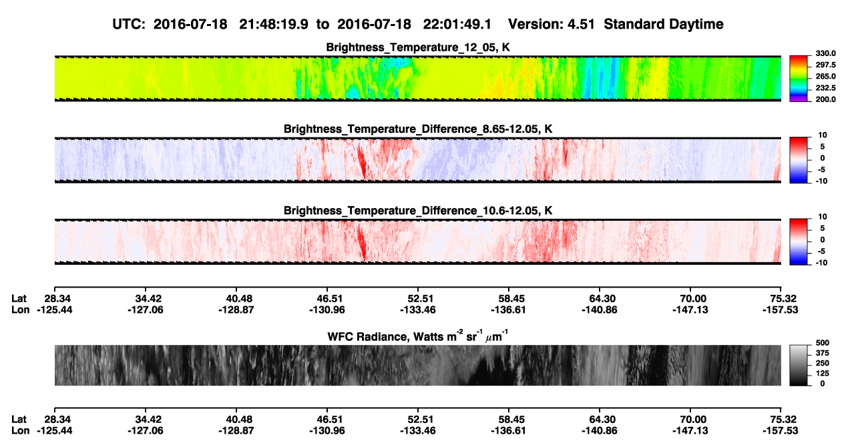Click lower axis longitude -136.61 label

pos(509,430)
